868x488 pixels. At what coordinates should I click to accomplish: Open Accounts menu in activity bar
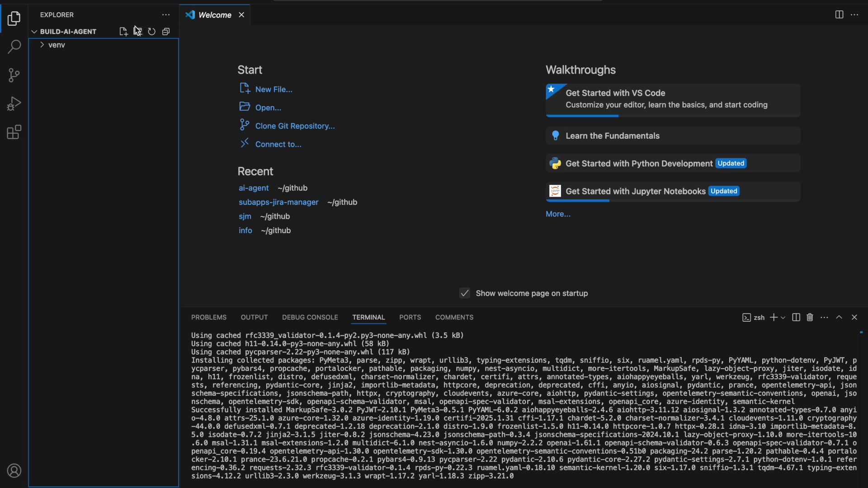[x=14, y=471]
